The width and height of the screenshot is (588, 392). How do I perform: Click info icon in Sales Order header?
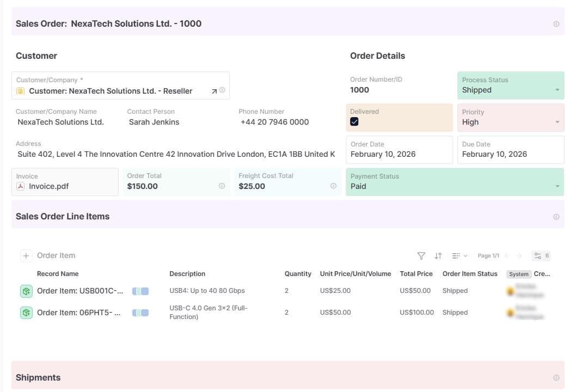point(556,24)
